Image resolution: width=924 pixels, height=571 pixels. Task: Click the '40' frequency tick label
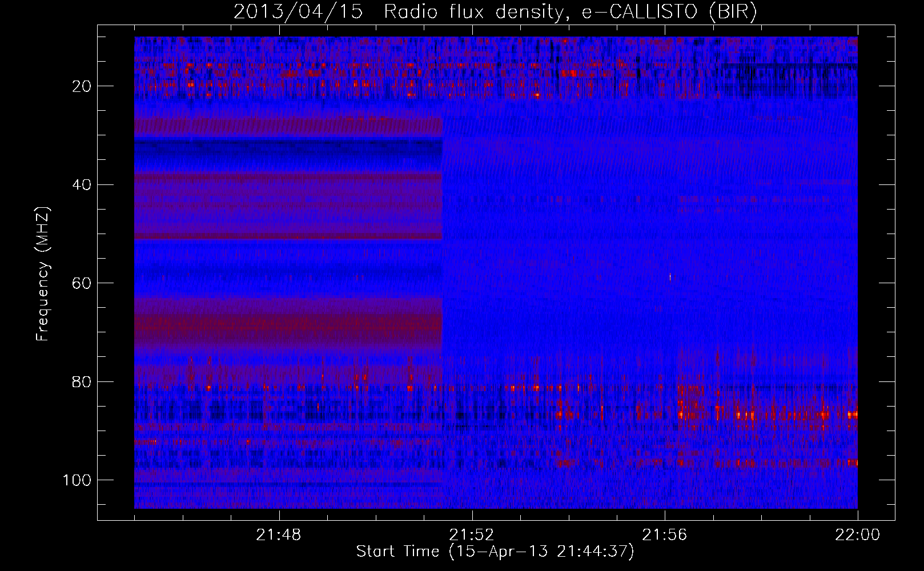click(82, 185)
